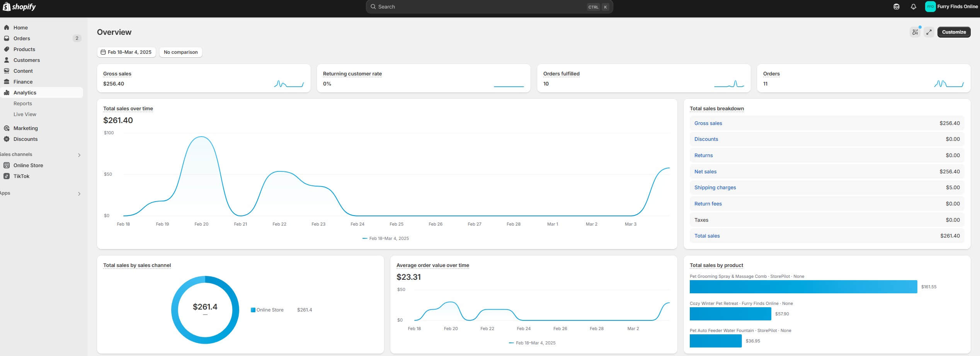Open the Feb 18–Mar 4, 2025 date picker
The height and width of the screenshot is (356, 980).
[126, 52]
